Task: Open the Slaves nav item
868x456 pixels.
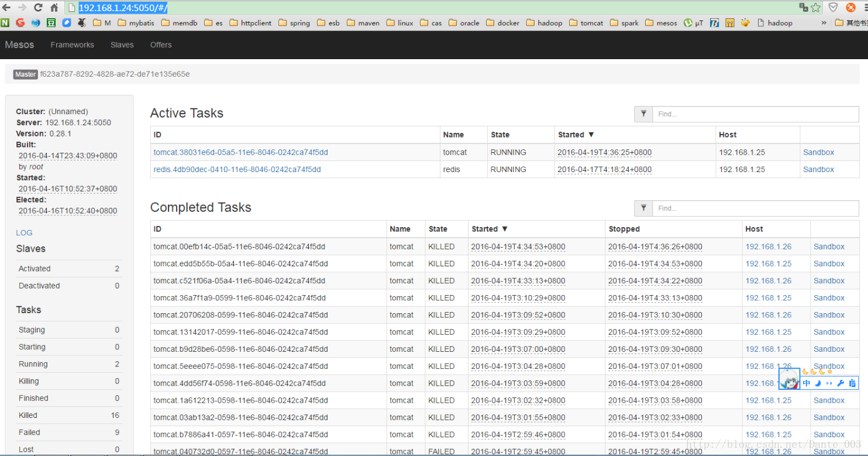Action: pyautogui.click(x=122, y=44)
